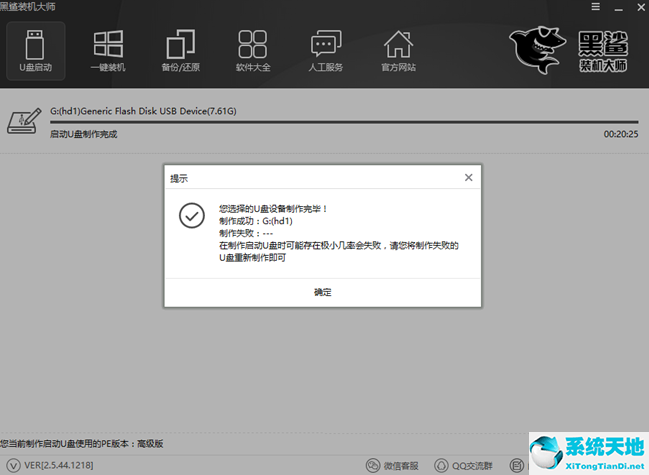The height and width of the screenshot is (475, 649).
Task: Open 人工服务 chat section
Action: 326,50
